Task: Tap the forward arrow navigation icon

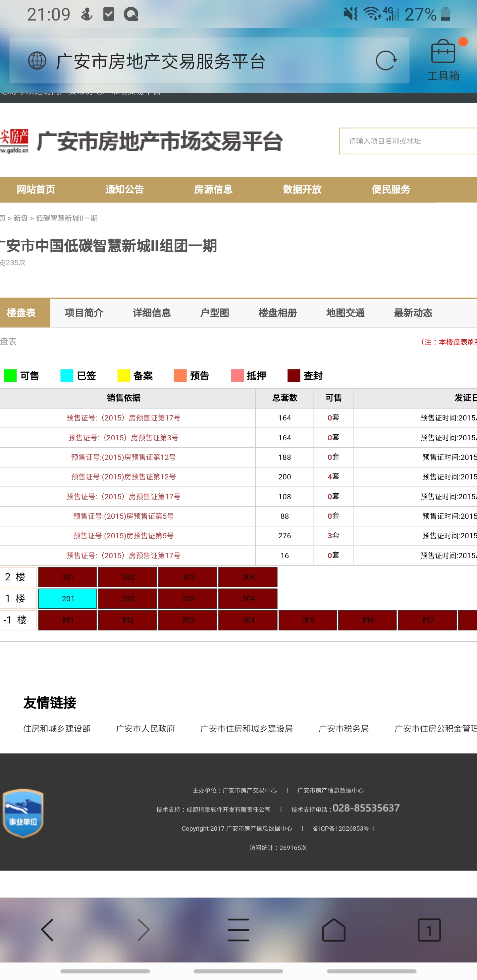Action: 143,929
